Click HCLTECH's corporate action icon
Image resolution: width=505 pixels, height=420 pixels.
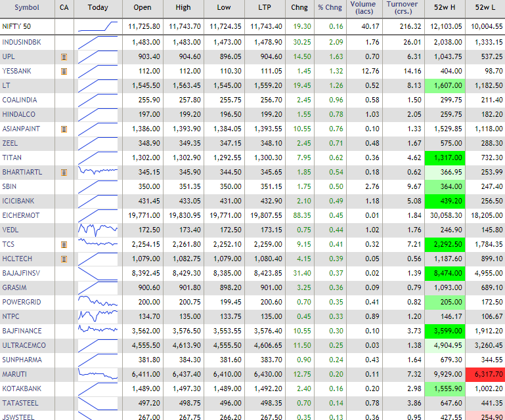coord(64,259)
